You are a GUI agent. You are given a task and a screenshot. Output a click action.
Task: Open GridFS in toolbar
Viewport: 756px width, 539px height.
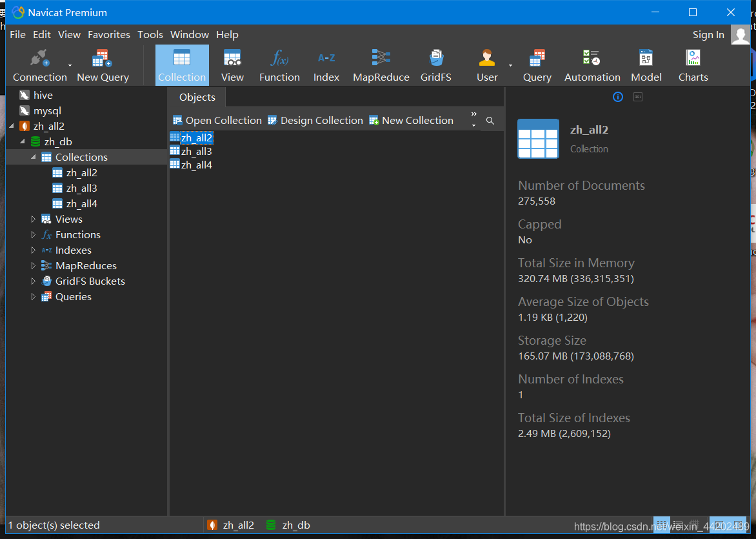(x=436, y=66)
